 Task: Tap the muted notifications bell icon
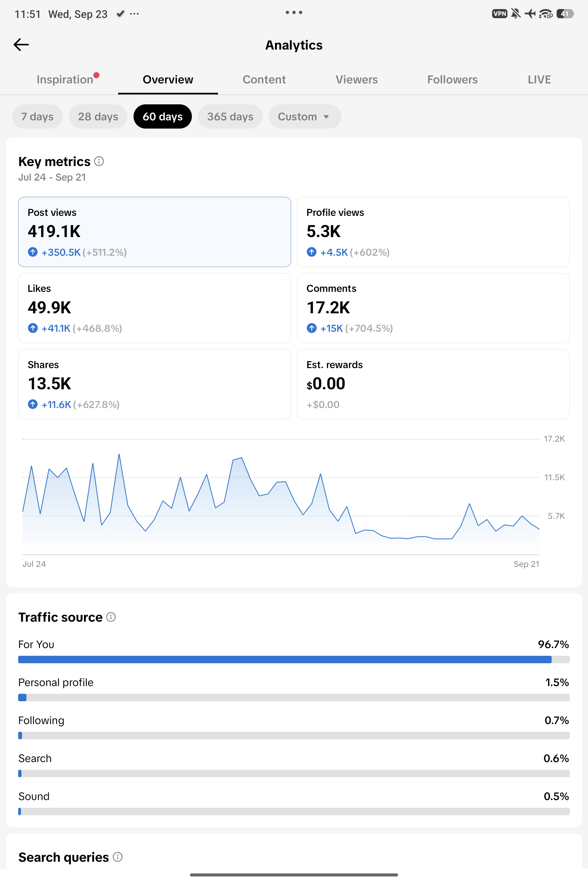point(516,14)
